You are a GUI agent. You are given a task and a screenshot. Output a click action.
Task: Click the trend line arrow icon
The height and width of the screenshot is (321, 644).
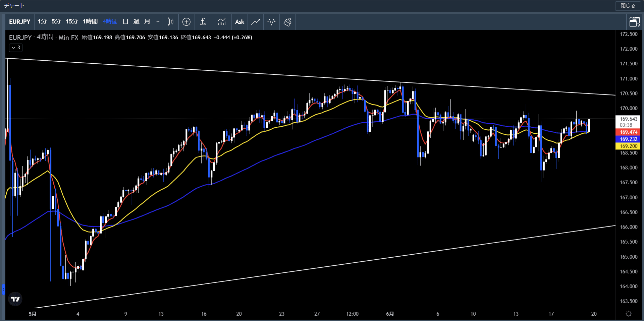click(x=256, y=22)
